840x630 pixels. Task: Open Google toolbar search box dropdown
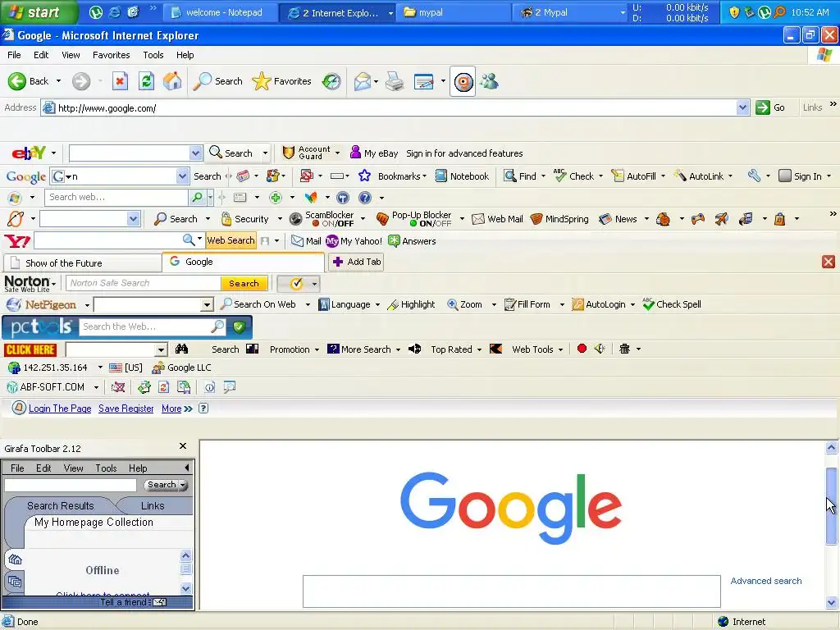coord(183,176)
